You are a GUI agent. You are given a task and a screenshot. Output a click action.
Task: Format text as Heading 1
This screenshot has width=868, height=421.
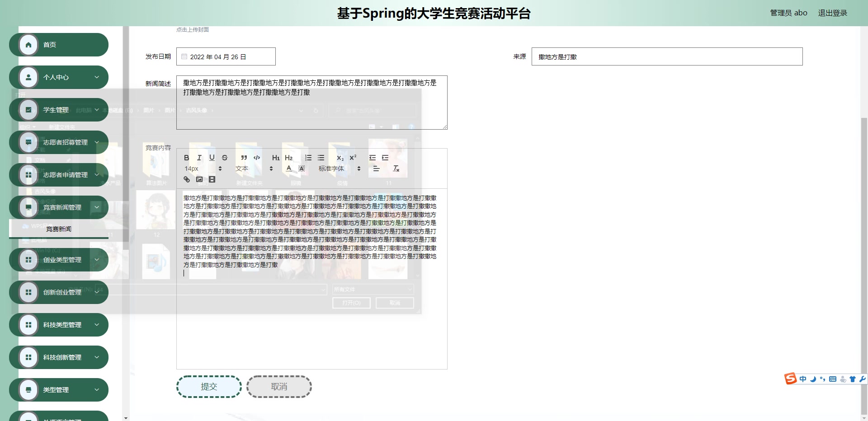click(x=276, y=158)
